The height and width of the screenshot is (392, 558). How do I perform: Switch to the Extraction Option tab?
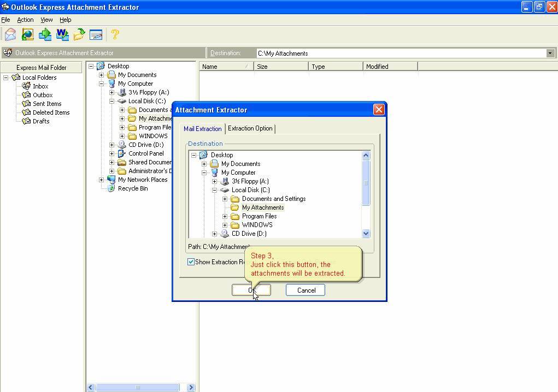click(x=250, y=128)
